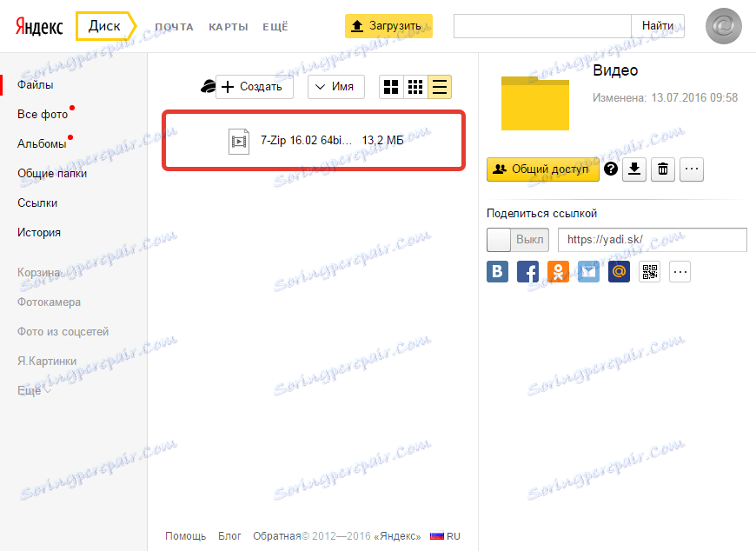Switch to list view

[439, 87]
